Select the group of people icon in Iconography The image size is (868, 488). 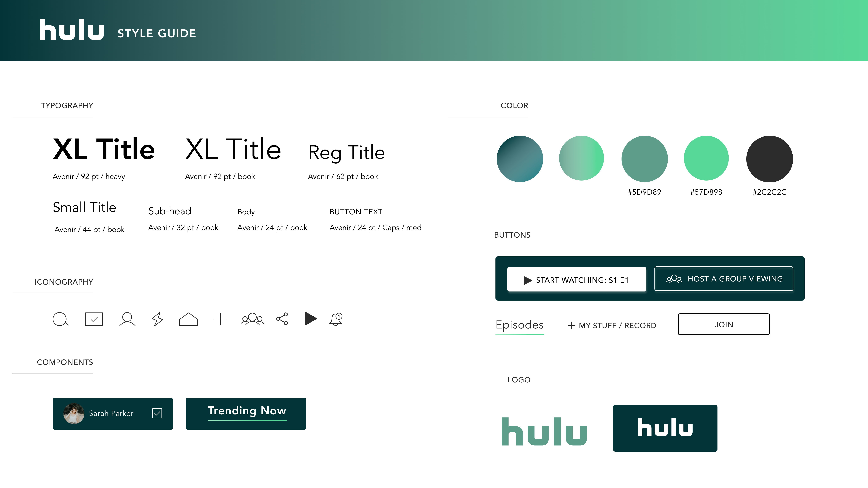coord(252,319)
